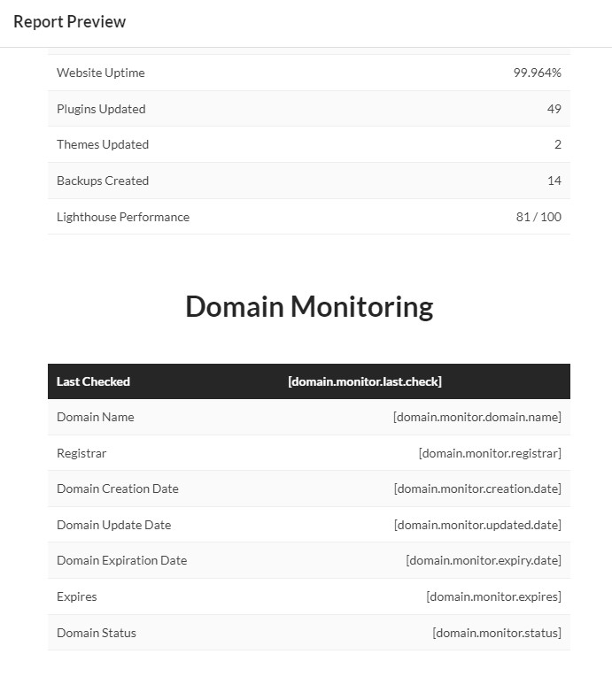Image resolution: width=612 pixels, height=700 pixels.
Task: Select the Website Uptime row label
Action: [100, 73]
